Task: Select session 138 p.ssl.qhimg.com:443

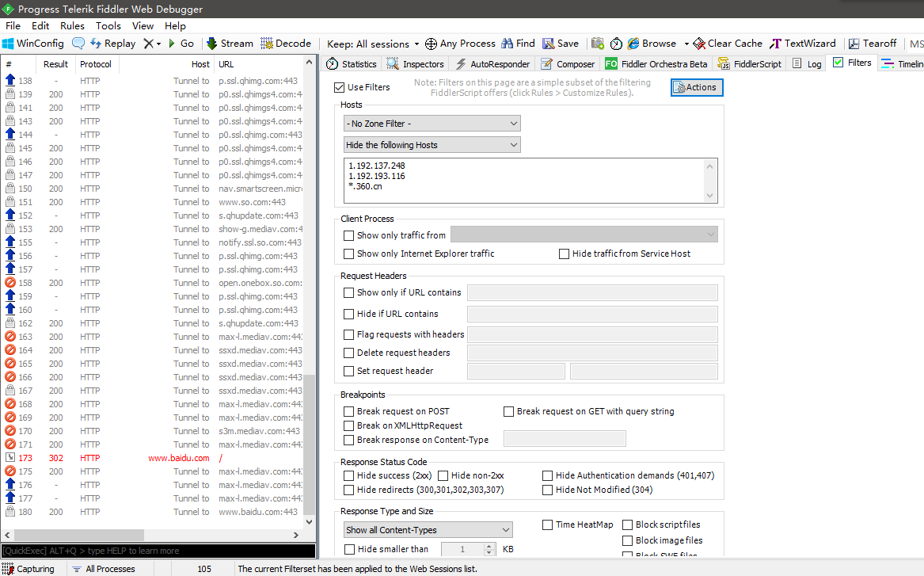Action: pos(154,81)
